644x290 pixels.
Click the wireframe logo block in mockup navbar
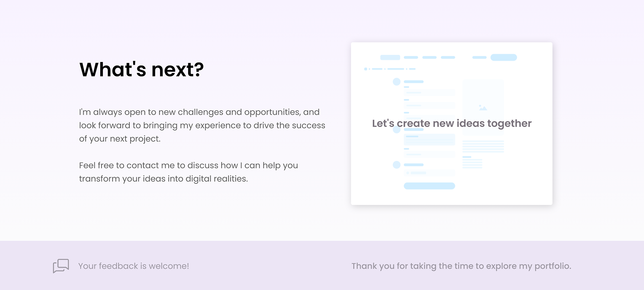coord(390,57)
